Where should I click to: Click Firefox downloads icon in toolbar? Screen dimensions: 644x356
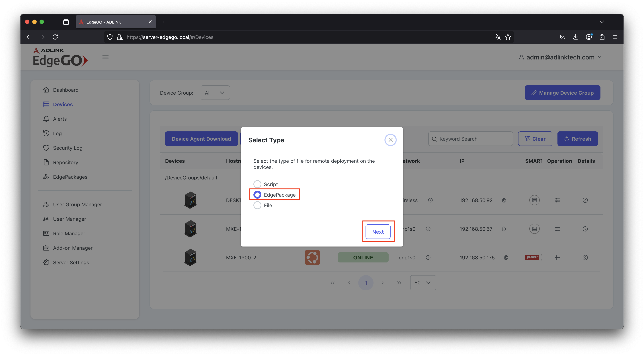click(575, 37)
